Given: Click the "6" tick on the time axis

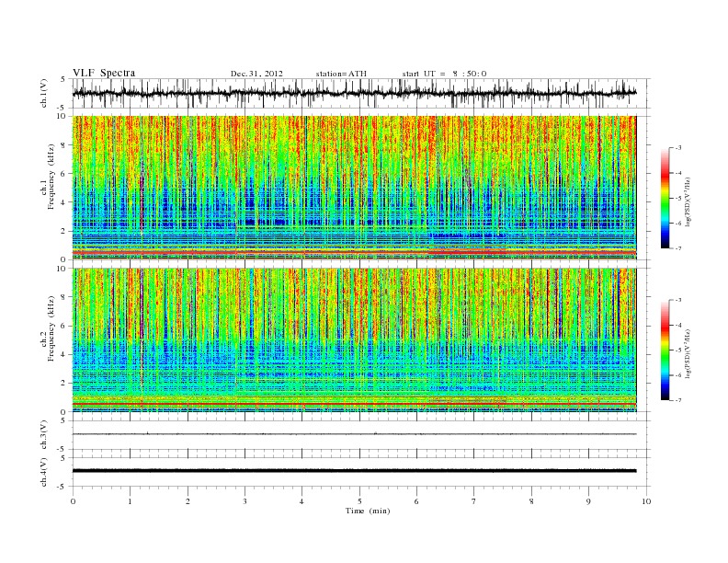Looking at the screenshot, I should coord(416,501).
